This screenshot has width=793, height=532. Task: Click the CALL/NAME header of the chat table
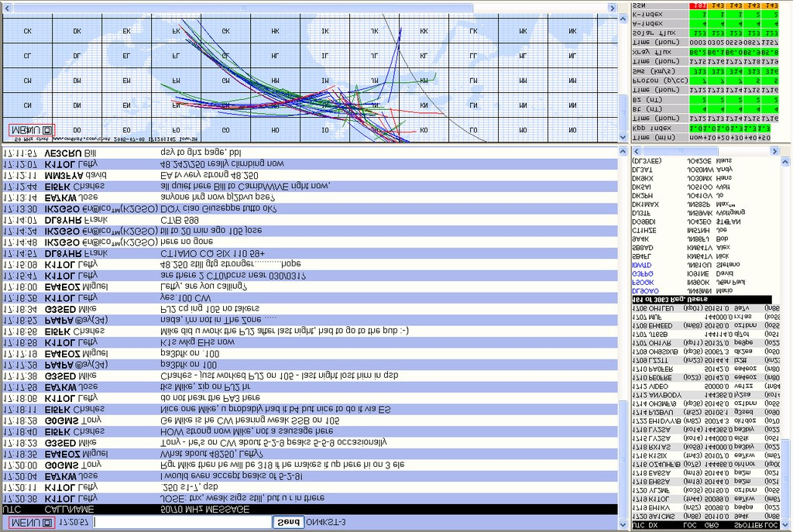[69, 510]
